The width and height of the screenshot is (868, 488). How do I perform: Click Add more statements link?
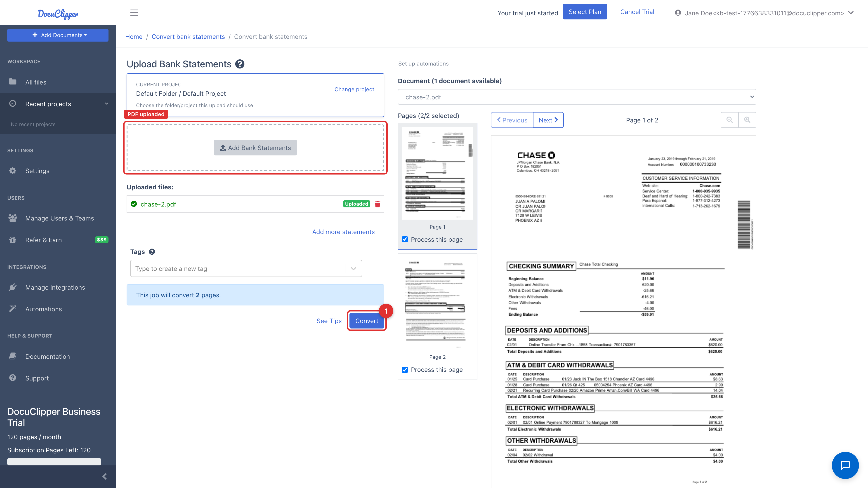[x=343, y=232]
